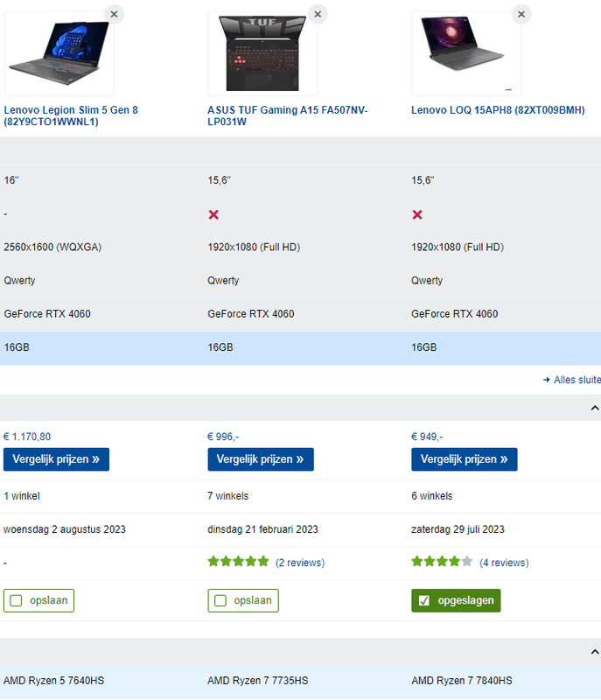Select the dinsdag 21 februari 2023 date
This screenshot has width=601, height=700.
262,529
